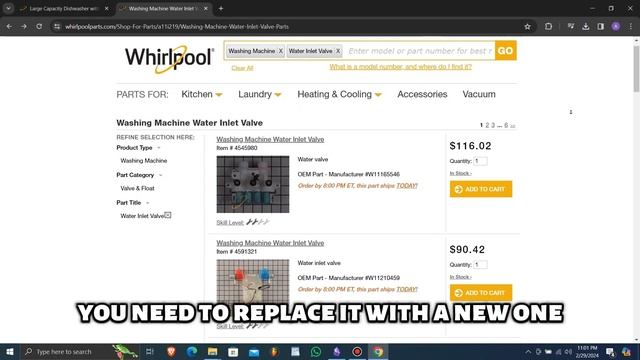Remove the Washing Machine filter tag
Viewport: 640px width, 360px height.
[281, 51]
